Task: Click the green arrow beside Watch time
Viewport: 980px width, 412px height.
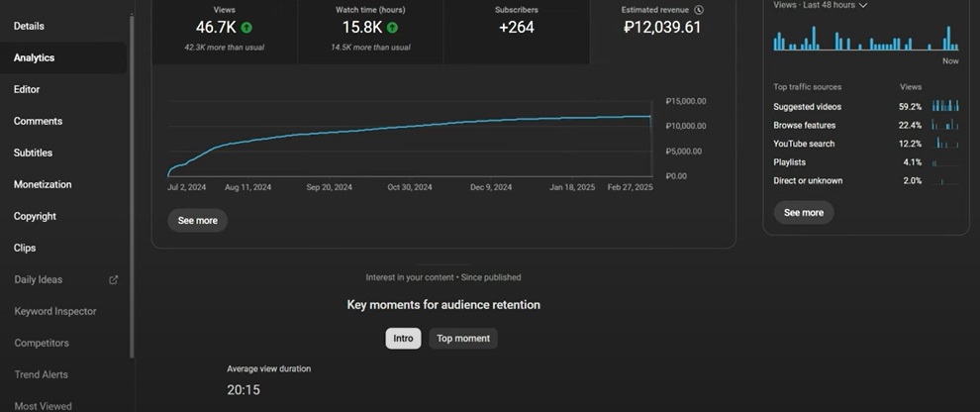Action: coord(392,28)
